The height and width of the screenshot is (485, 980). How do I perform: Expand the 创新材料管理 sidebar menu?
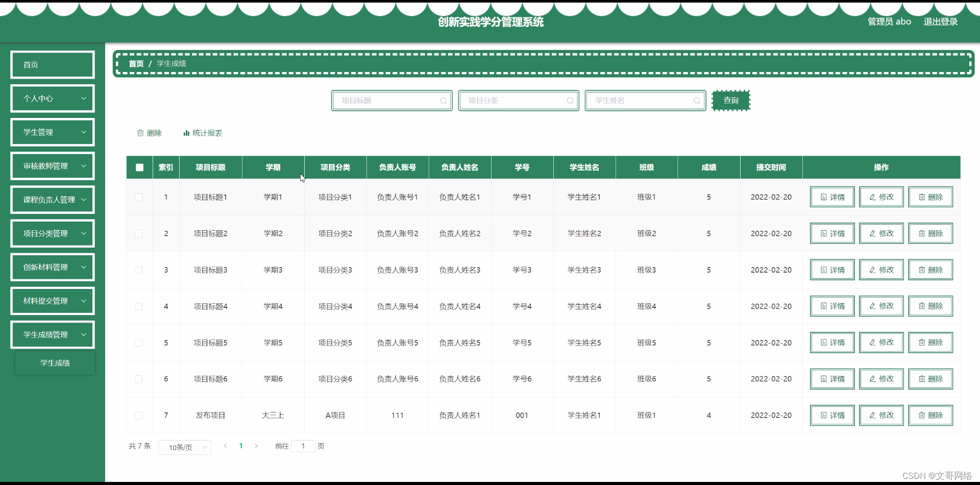pyautogui.click(x=53, y=267)
